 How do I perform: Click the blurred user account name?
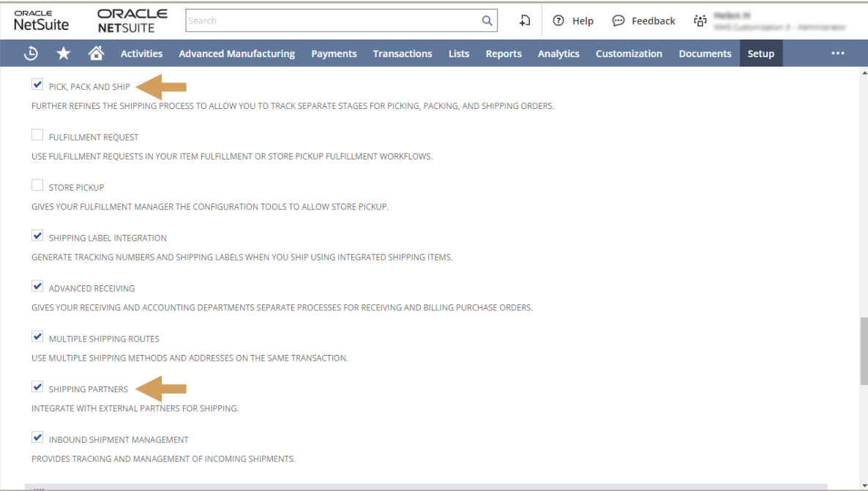732,15
